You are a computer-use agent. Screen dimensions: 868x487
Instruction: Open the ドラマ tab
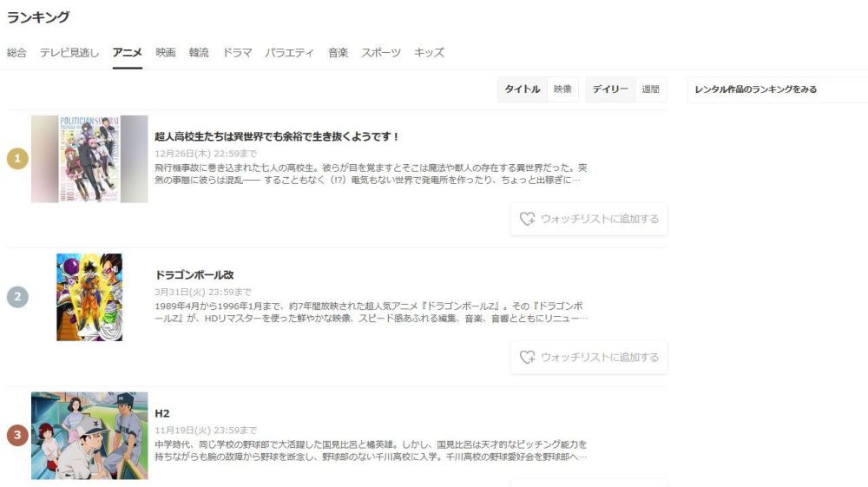point(237,53)
